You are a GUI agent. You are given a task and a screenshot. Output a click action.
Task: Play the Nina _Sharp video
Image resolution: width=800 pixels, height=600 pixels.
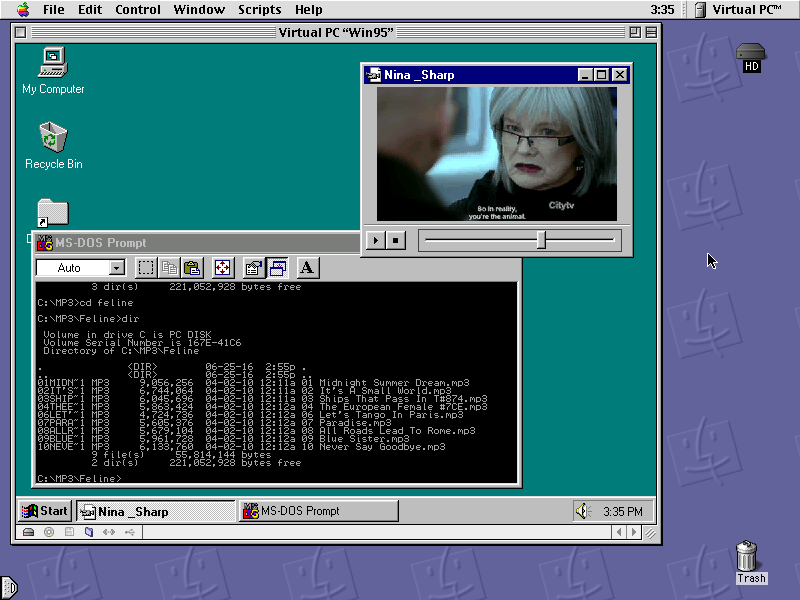click(x=376, y=240)
